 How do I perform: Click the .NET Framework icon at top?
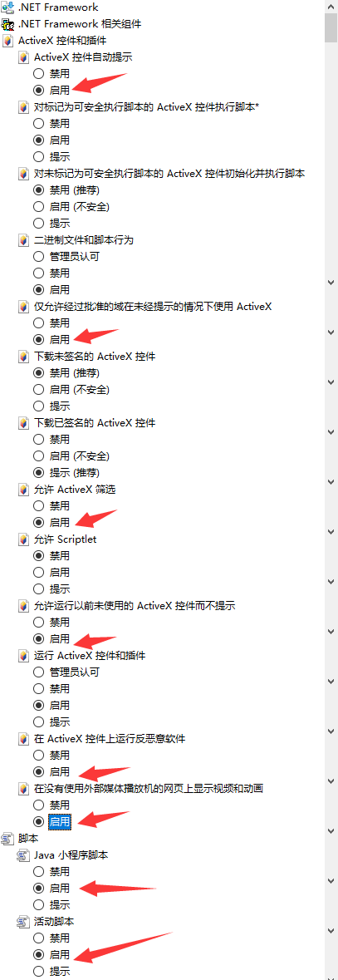pos(7,7)
